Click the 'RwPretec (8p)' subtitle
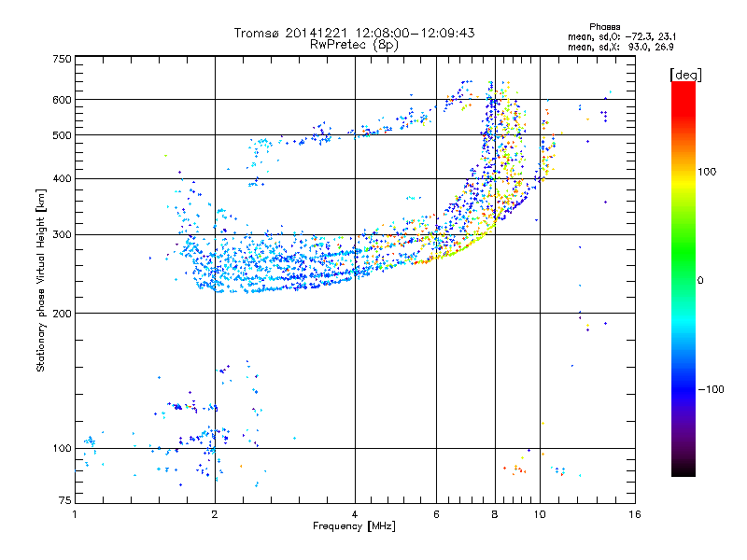The width and height of the screenshot is (747, 560). (x=354, y=45)
